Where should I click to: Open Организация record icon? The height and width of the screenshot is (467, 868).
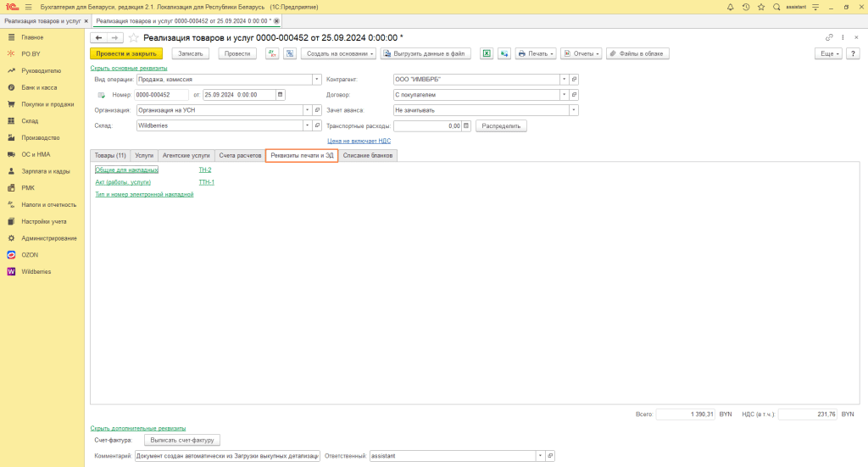click(x=317, y=110)
